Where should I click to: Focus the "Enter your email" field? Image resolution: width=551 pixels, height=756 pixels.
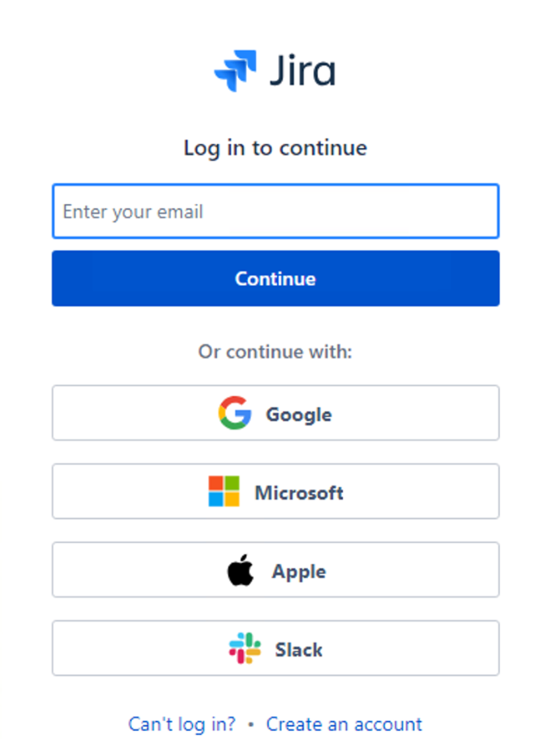point(275,212)
